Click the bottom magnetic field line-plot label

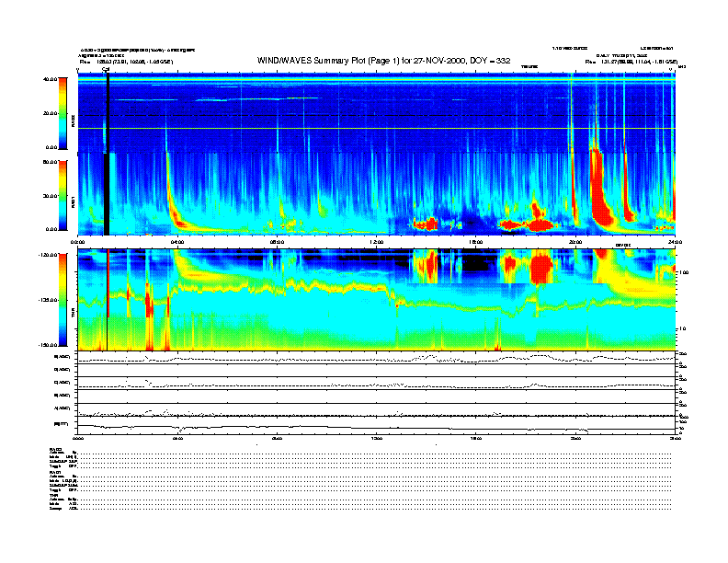[61, 423]
